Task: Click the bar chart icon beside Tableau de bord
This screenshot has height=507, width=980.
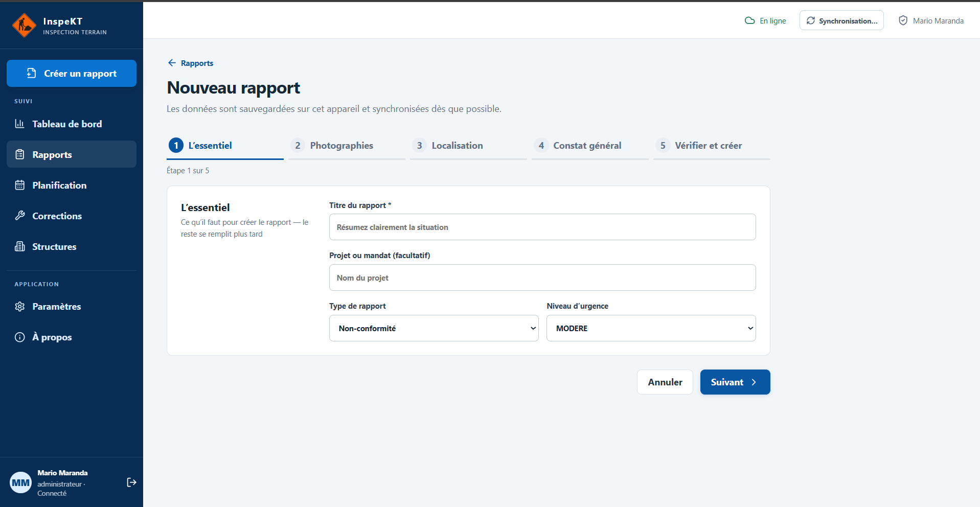Action: (x=20, y=124)
